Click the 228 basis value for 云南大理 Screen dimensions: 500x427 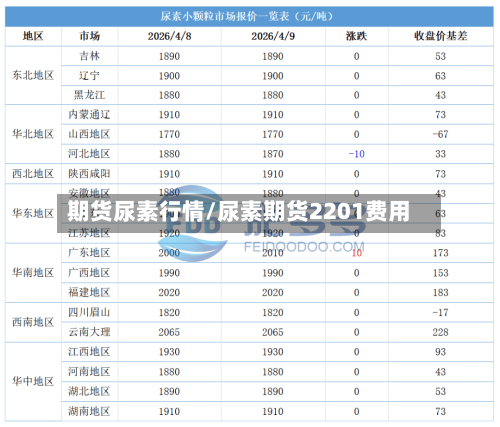[x=440, y=332]
